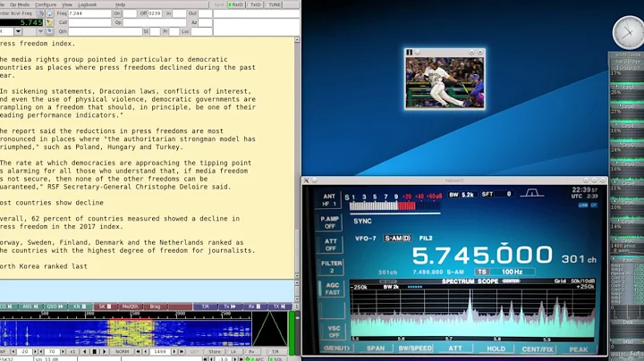Screen dimensions: 644x361
Task: Click the received text pane scrollbar
Action: [297, 158]
